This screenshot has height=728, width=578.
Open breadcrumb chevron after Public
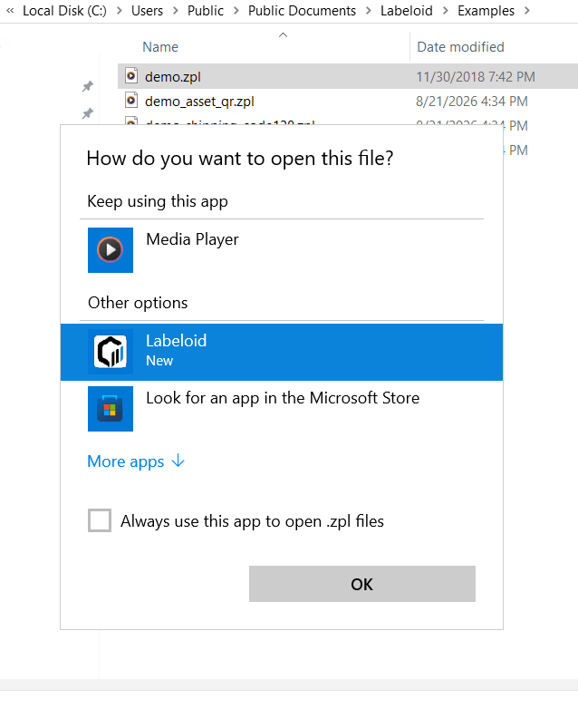(x=236, y=11)
